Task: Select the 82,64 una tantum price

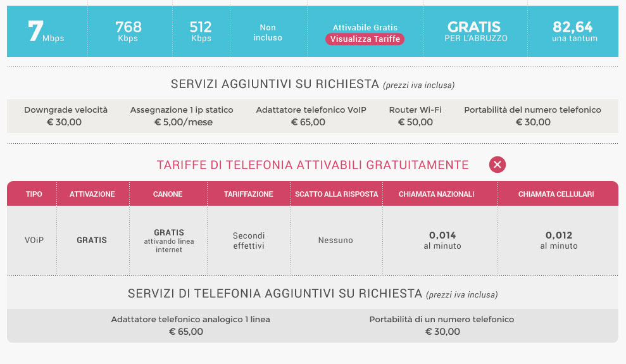Action: 573,31
